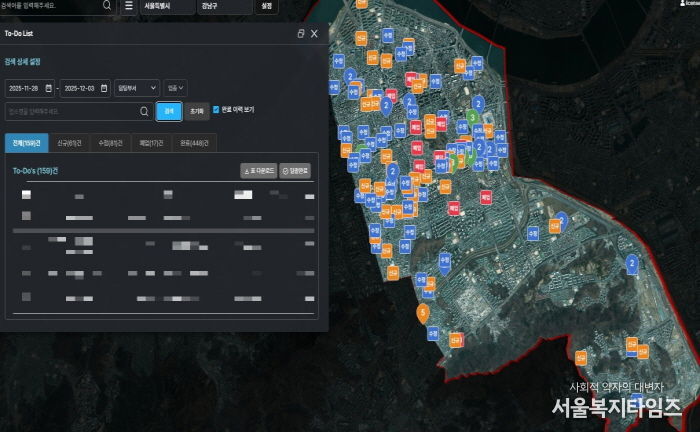This screenshot has width=700, height=432.
Task: Switch to the 완료(448)건 tab
Action: pos(192,143)
